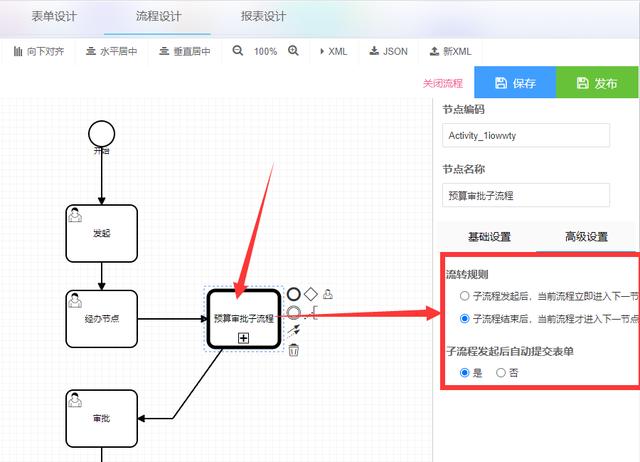Append an end event from context pad

(x=294, y=294)
